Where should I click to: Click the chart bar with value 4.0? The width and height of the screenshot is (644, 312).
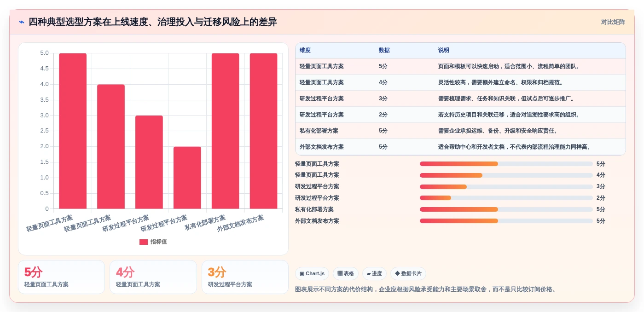pyautogui.click(x=111, y=146)
